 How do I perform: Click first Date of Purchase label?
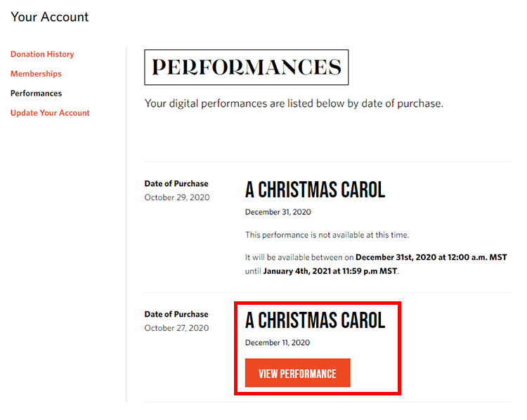[176, 183]
